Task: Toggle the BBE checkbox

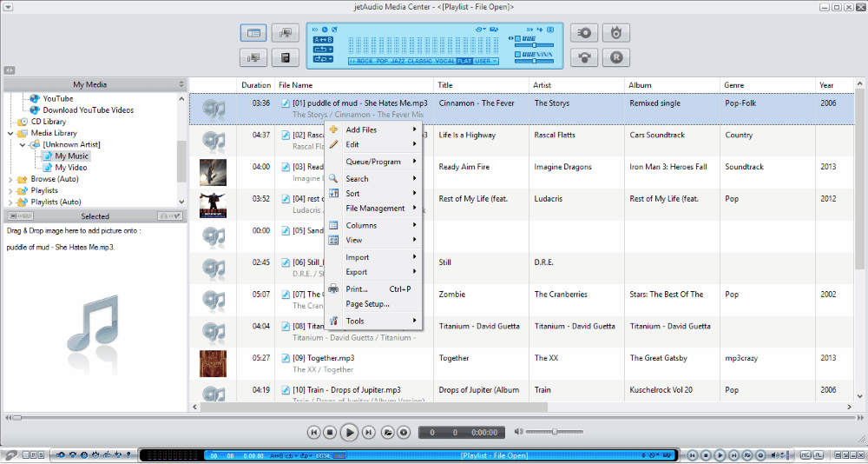Action: point(517,38)
